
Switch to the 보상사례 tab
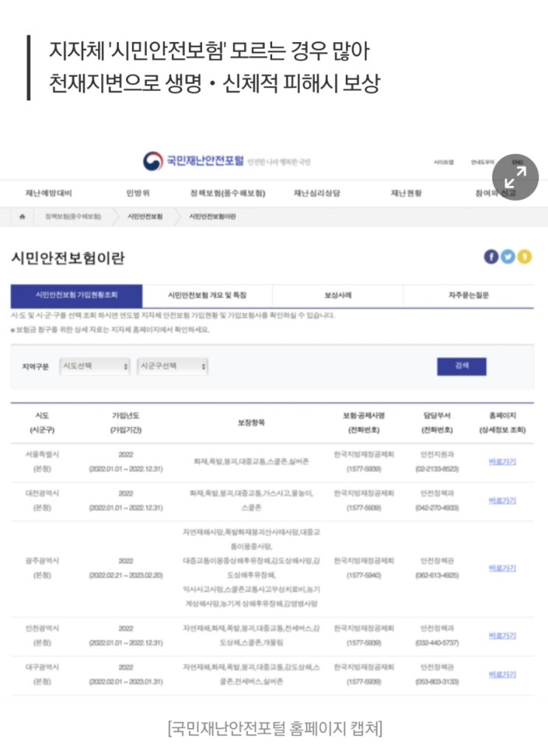point(338,296)
